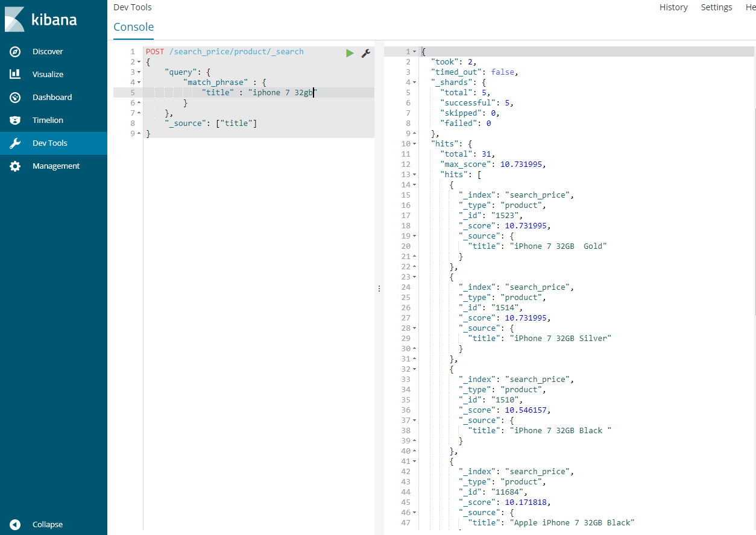The height and width of the screenshot is (535, 756).
Task: Open Discover compass icon in sidebar
Action: click(15, 51)
